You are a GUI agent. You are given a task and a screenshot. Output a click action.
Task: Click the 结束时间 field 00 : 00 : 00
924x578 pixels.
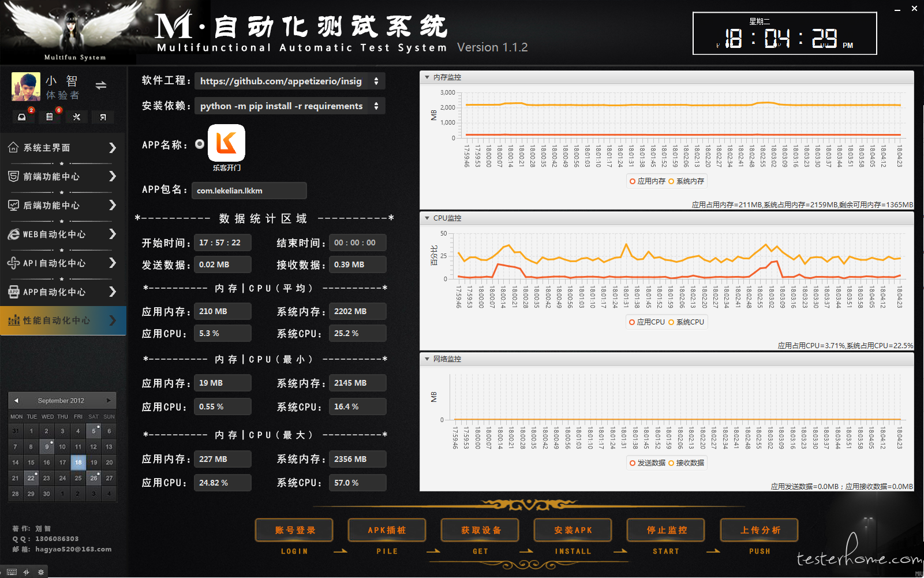pyautogui.click(x=358, y=243)
